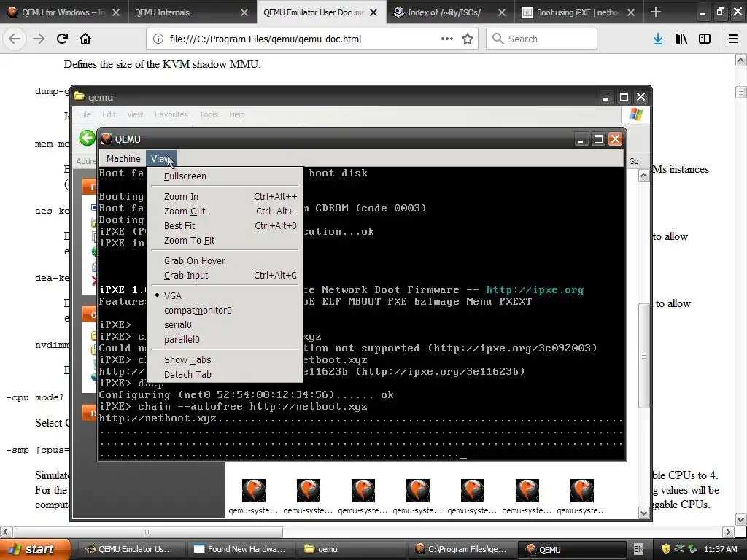This screenshot has height=560, width=747.
Task: Open page actions three-dot menu
Action: point(447,39)
